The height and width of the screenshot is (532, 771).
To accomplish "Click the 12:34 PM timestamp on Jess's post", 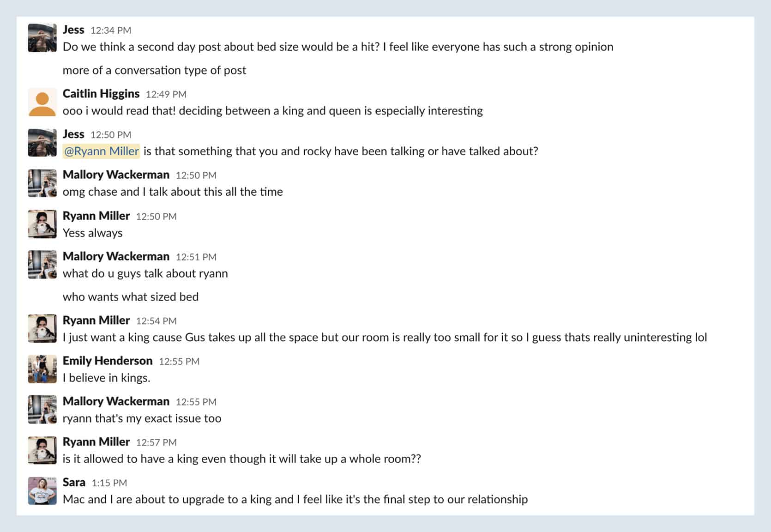I will point(111,30).
